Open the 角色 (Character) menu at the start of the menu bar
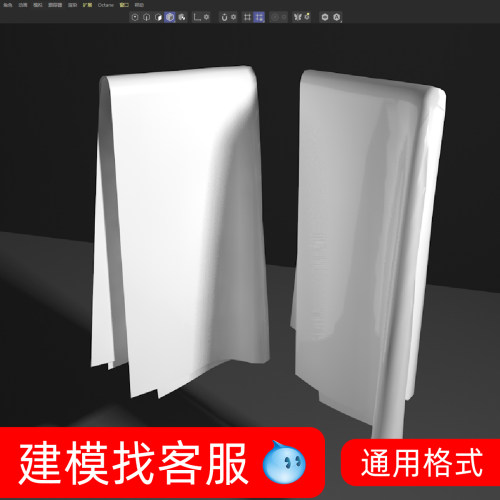 8,5
